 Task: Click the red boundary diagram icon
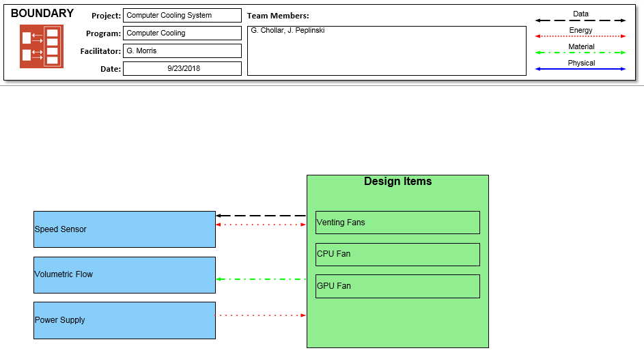coord(41,46)
